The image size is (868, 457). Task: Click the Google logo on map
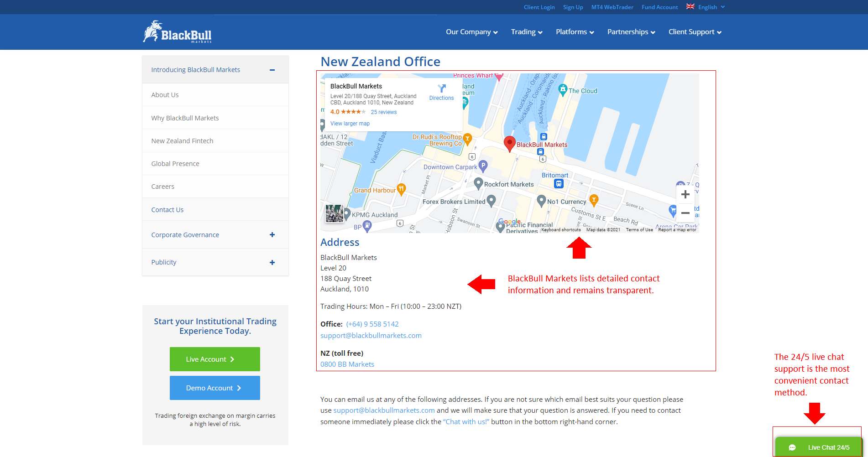tap(509, 222)
